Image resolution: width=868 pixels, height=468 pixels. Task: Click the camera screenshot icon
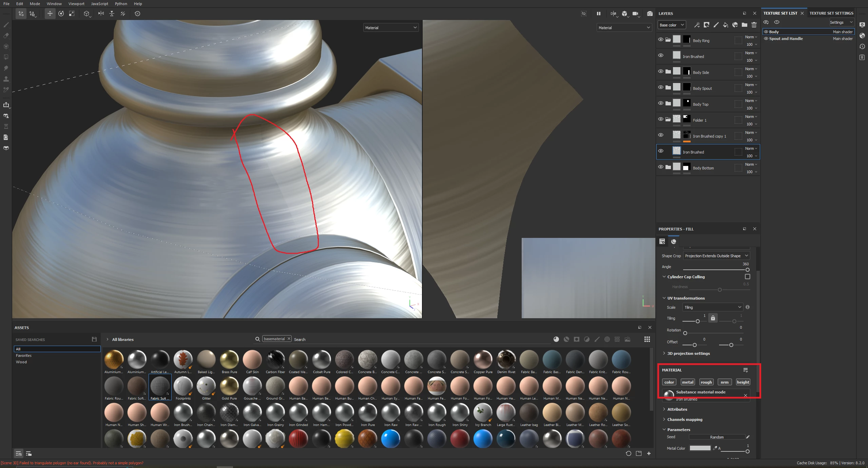(x=650, y=14)
